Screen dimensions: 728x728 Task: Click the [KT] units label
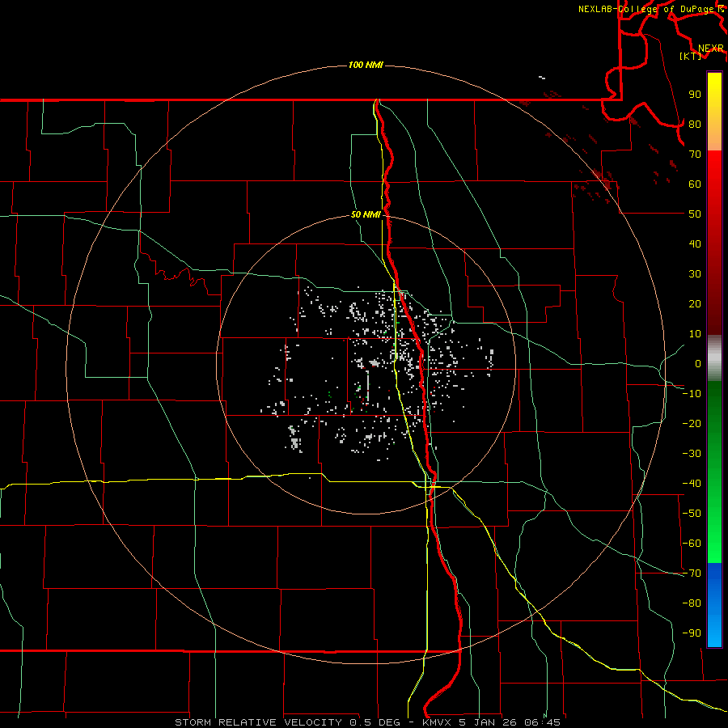tap(691, 56)
